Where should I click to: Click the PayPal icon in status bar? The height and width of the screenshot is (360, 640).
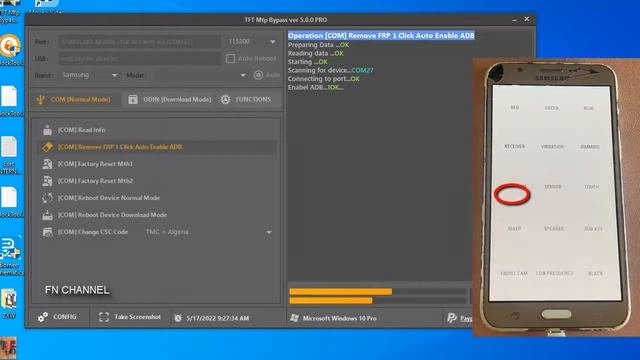(451, 318)
